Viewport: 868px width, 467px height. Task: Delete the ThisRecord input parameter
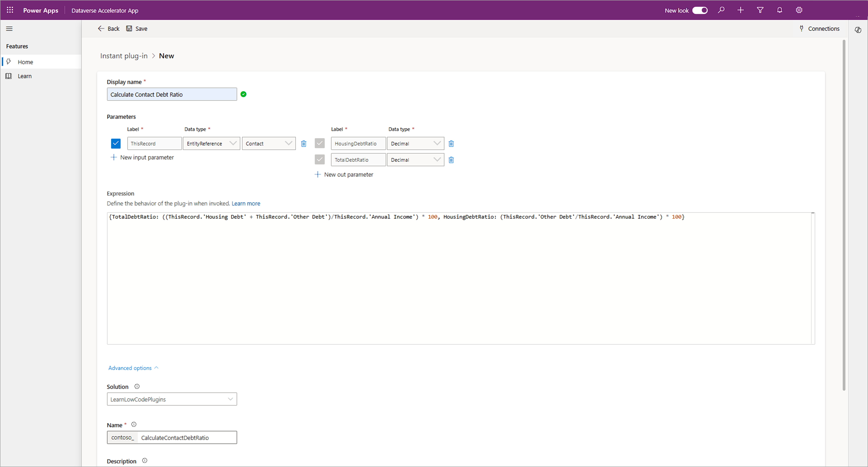tap(303, 144)
